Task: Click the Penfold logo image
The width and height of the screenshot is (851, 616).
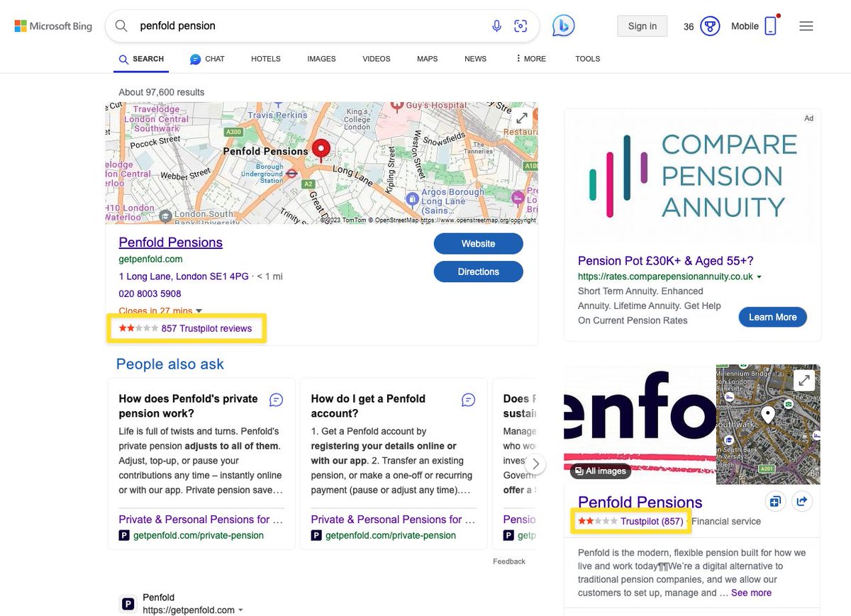Action: pyautogui.click(x=640, y=424)
